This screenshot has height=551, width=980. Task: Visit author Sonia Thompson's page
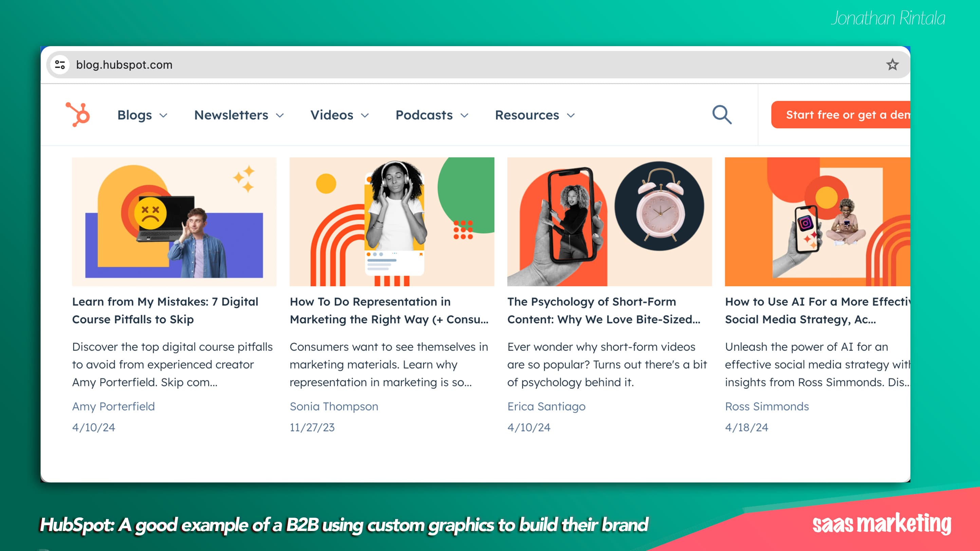334,406
